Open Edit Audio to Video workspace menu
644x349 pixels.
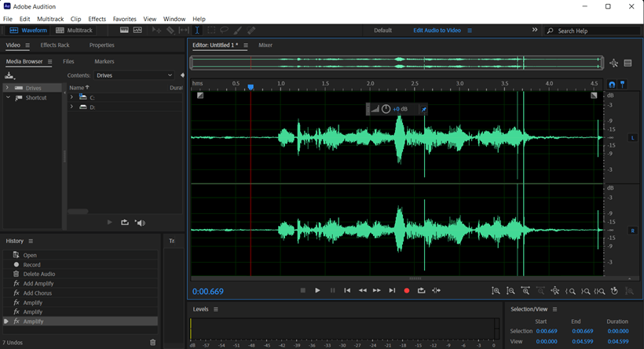pyautogui.click(x=470, y=31)
